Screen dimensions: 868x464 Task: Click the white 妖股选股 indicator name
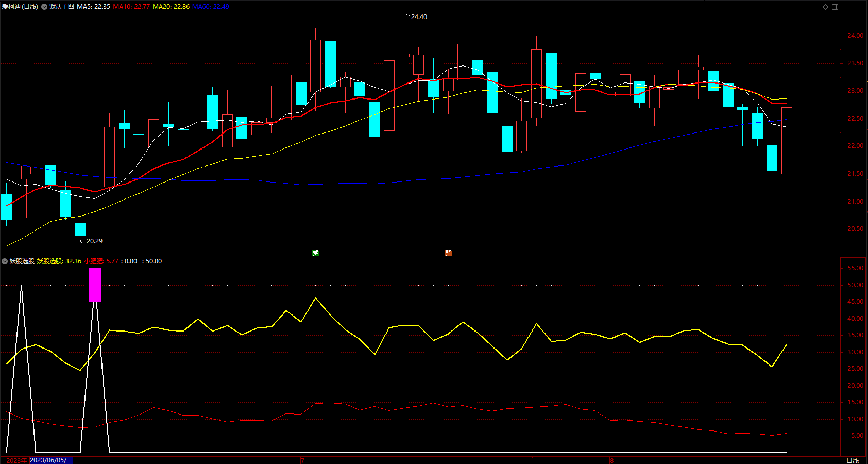click(x=22, y=261)
